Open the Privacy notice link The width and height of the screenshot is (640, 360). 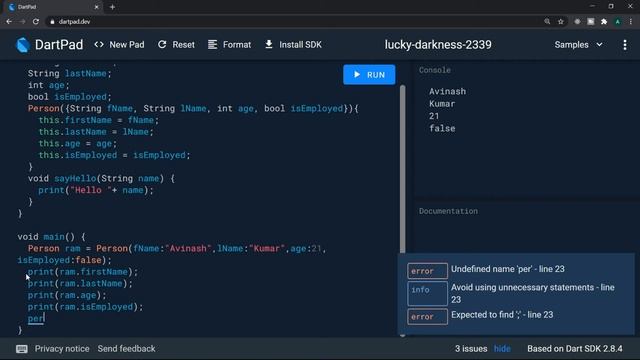click(x=62, y=349)
